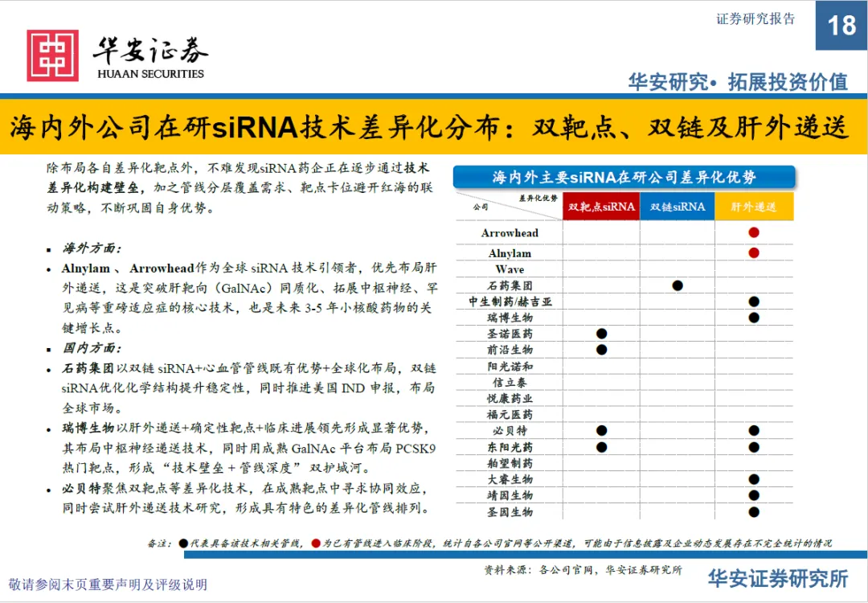The width and height of the screenshot is (868, 603).
Task: Select the 圣因生物 row label
Action: (510, 512)
